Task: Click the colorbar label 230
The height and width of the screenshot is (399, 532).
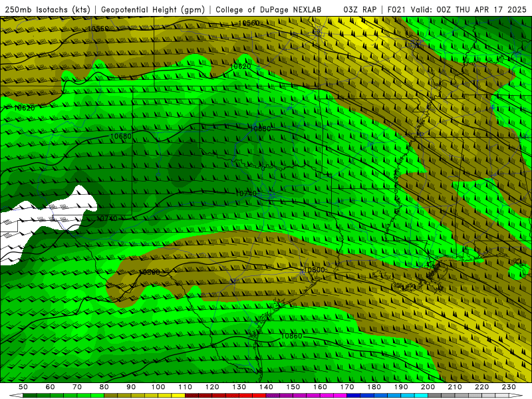Action: pos(509,387)
